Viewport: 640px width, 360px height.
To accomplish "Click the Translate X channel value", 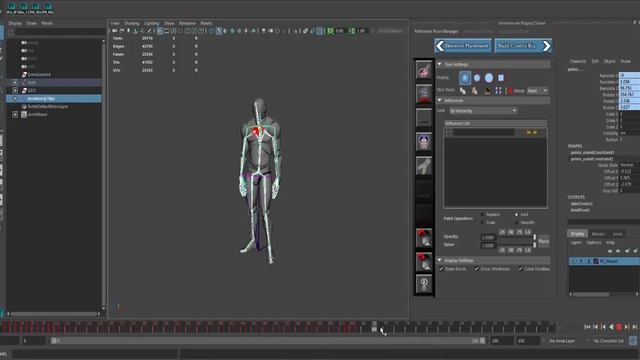I will tap(629, 75).
